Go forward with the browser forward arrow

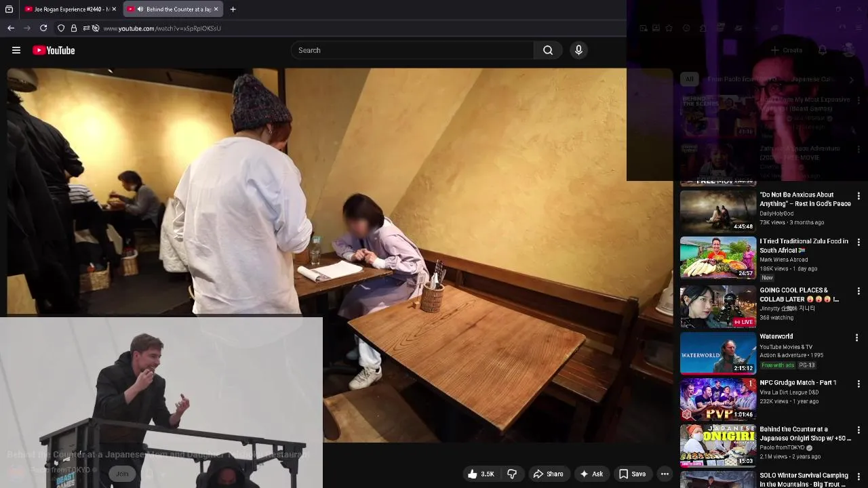(x=27, y=28)
